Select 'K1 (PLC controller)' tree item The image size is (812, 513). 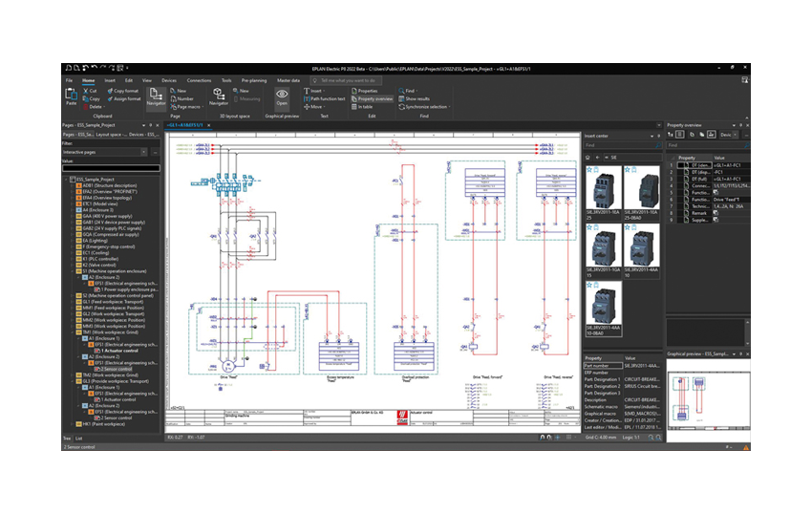(x=100, y=259)
